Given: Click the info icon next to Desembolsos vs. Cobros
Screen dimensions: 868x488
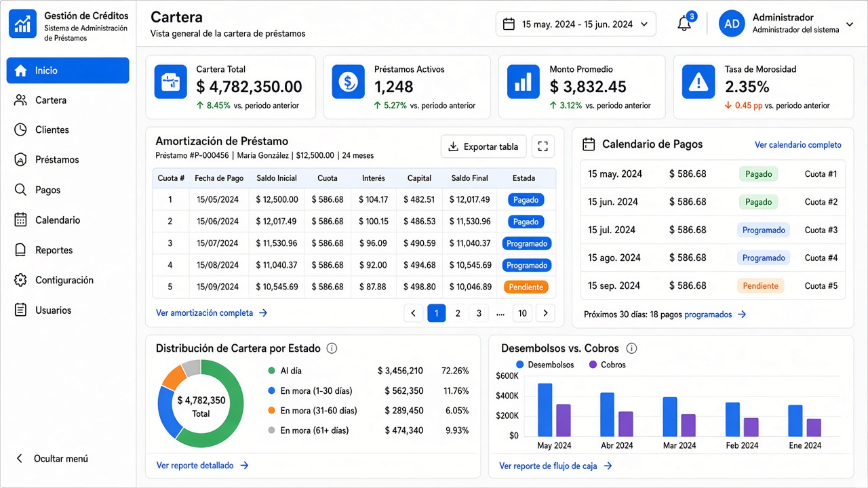Looking at the screenshot, I should pyautogui.click(x=631, y=348).
